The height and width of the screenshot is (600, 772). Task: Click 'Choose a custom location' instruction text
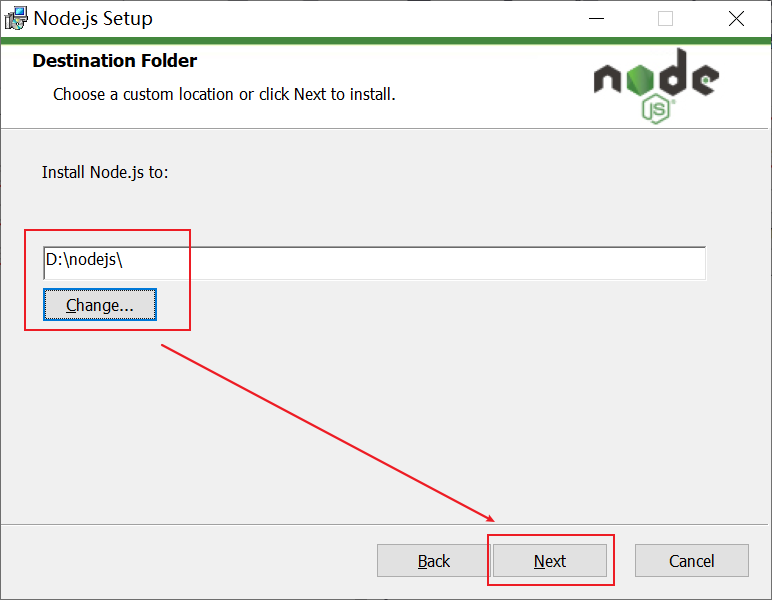[224, 94]
